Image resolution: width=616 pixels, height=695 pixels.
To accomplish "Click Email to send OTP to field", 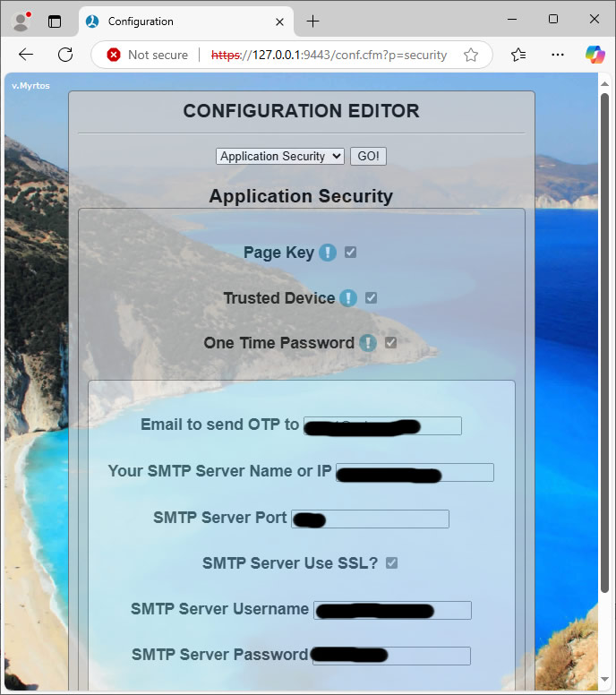I will (382, 425).
